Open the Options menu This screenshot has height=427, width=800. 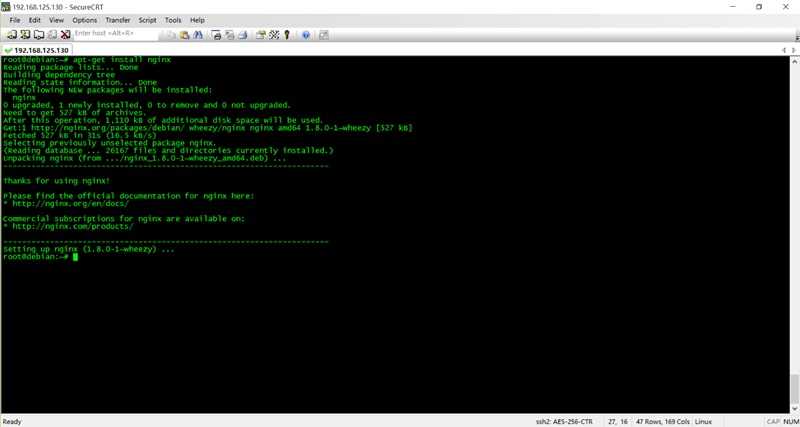pyautogui.click(x=84, y=20)
